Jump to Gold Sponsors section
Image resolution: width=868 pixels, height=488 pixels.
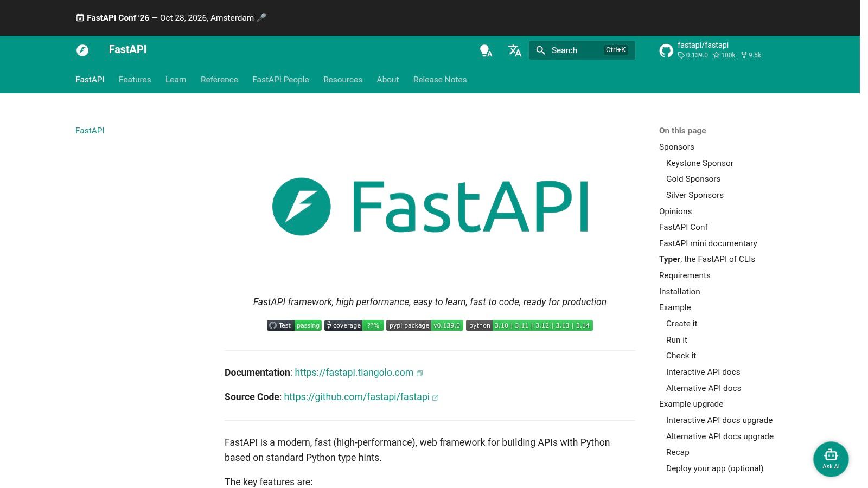[693, 179]
